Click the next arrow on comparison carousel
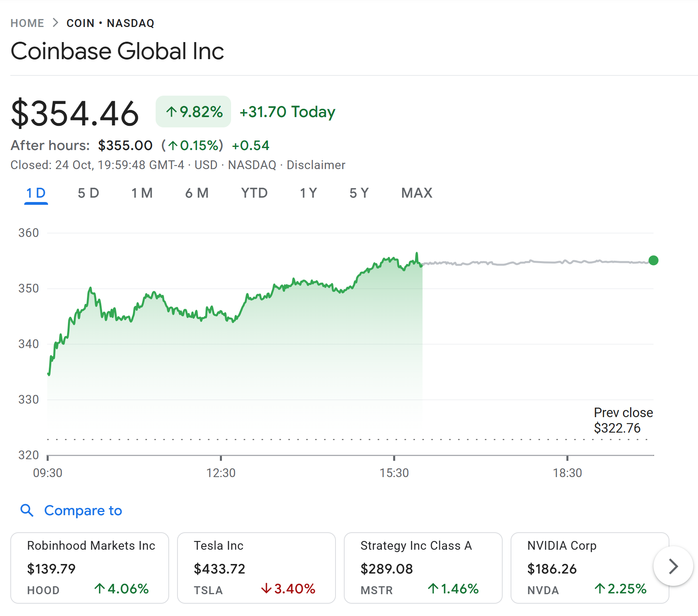This screenshot has width=698, height=616. pos(673,566)
